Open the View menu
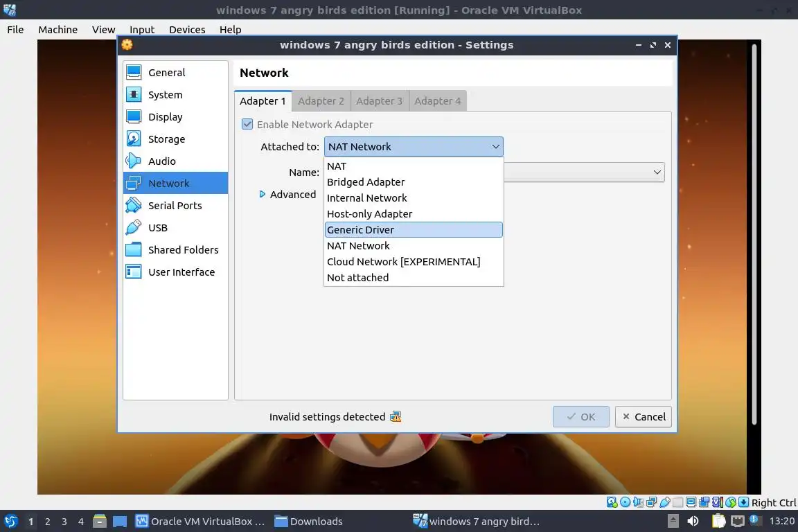 103,30
